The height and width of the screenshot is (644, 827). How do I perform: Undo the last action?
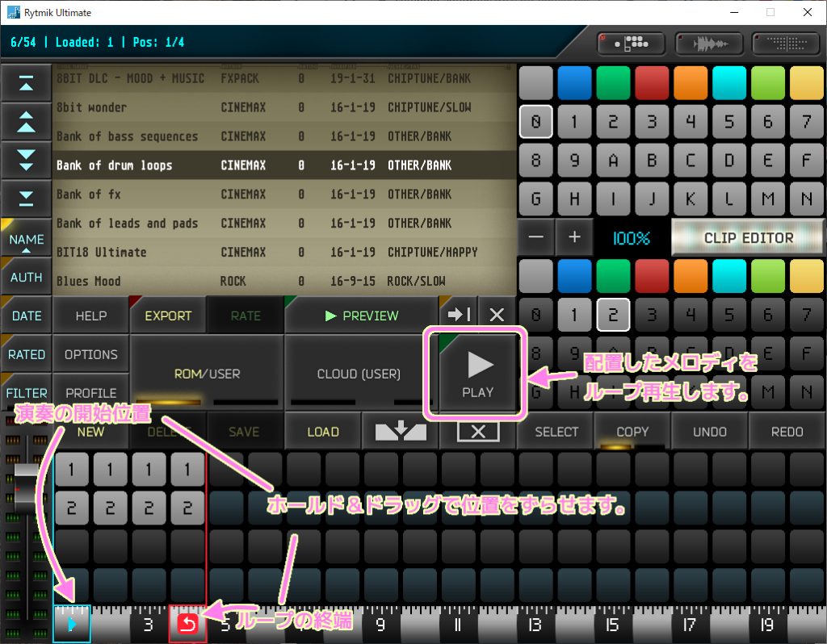coord(708,431)
